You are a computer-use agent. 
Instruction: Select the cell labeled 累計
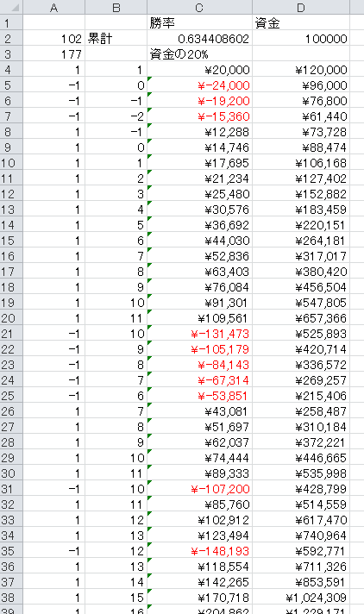116,39
